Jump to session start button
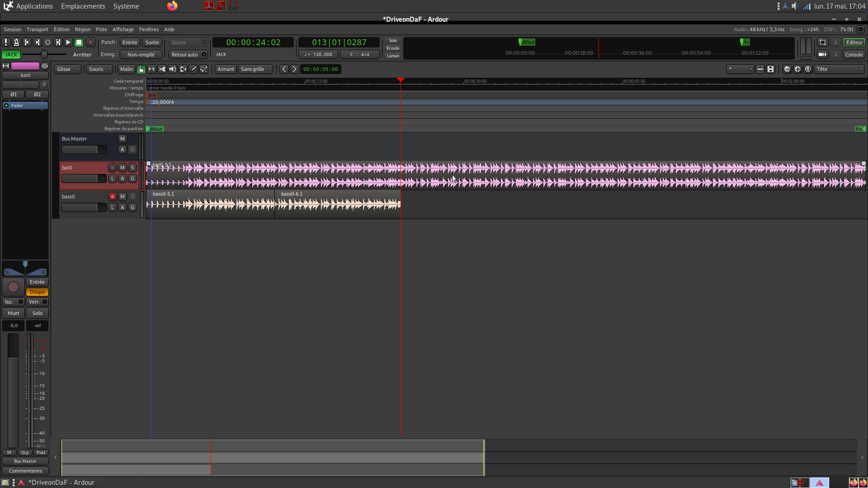Image resolution: width=868 pixels, height=488 pixels. tap(27, 42)
